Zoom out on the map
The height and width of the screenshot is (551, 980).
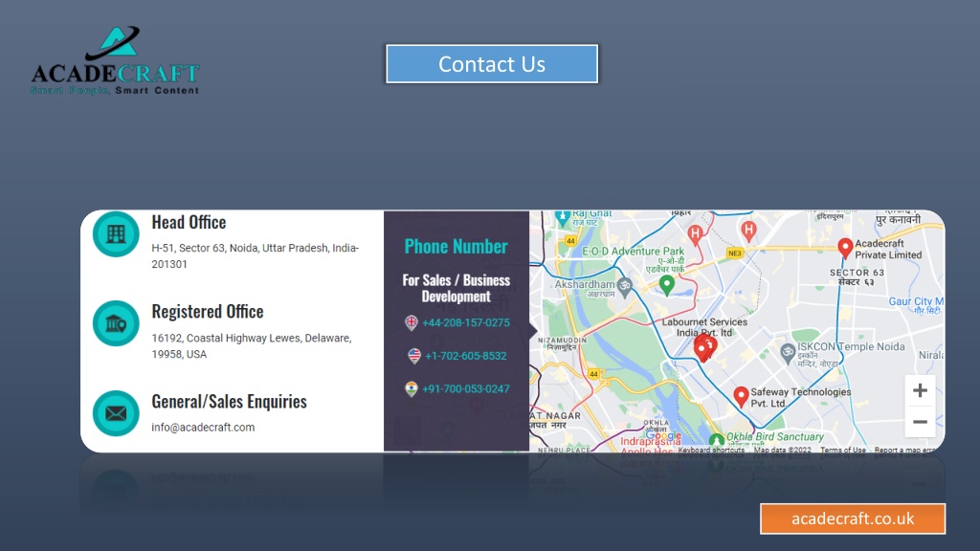click(x=920, y=422)
